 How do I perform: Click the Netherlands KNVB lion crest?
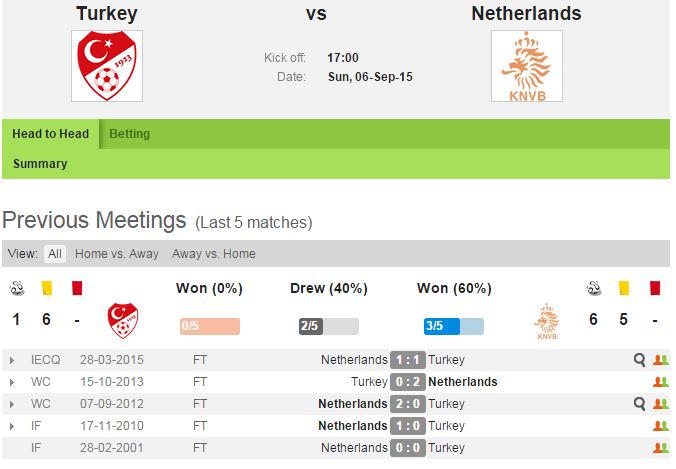click(526, 66)
